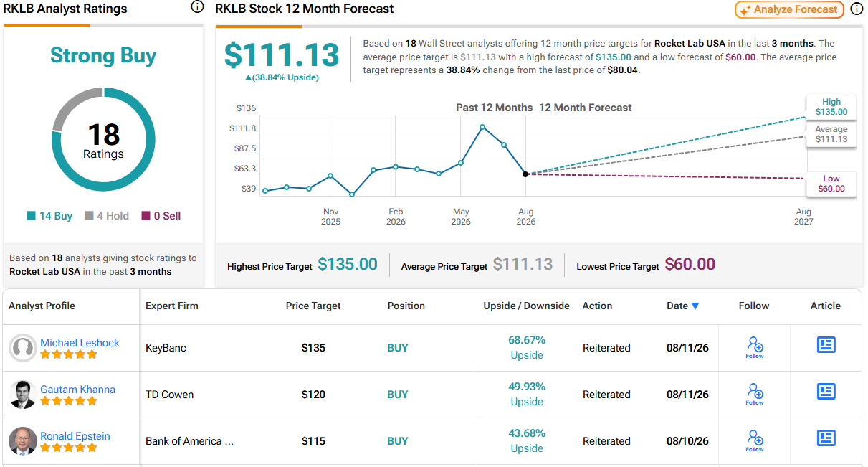Click High $135.00 forecast label
Image resolution: width=868 pixels, height=467 pixels.
point(831,107)
